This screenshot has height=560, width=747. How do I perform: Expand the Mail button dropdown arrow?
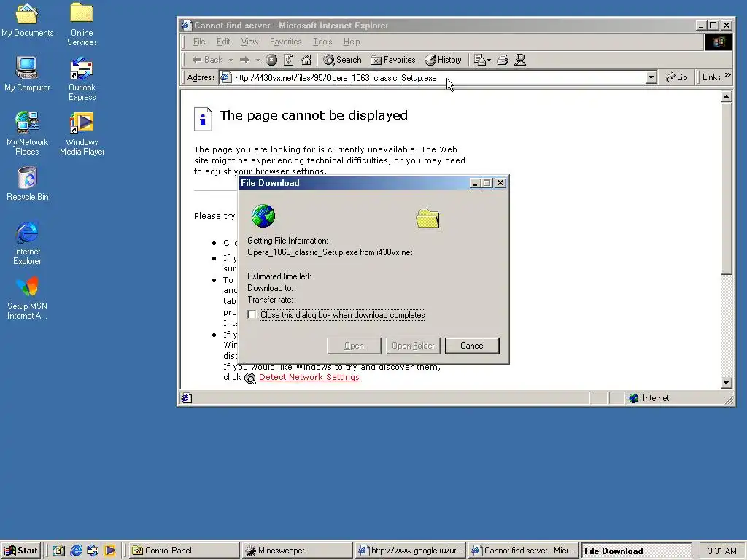[x=489, y=61]
